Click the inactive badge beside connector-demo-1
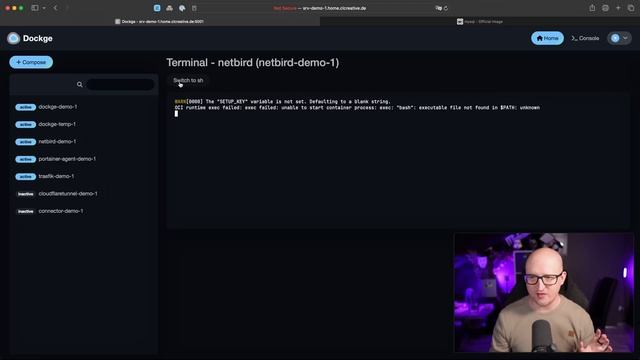The width and height of the screenshot is (640, 360). click(x=26, y=211)
